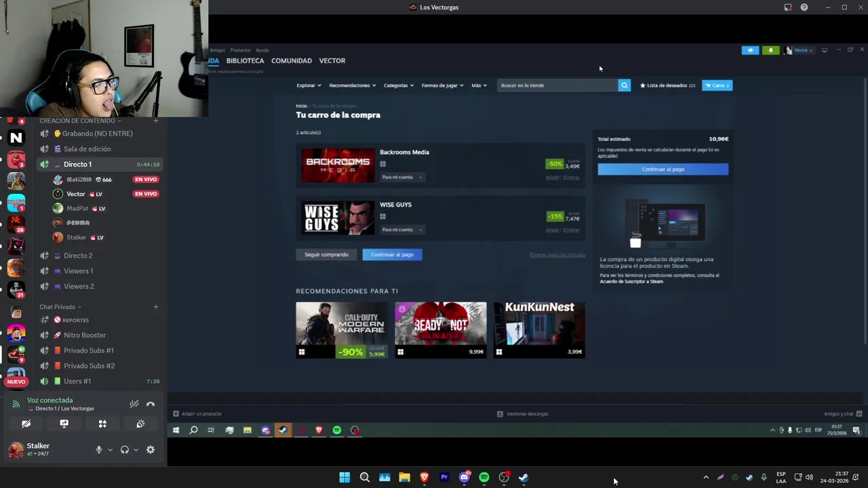Click the blue Continuar al pago sidebar button
Viewport: 868px width, 488px height.
pos(663,169)
